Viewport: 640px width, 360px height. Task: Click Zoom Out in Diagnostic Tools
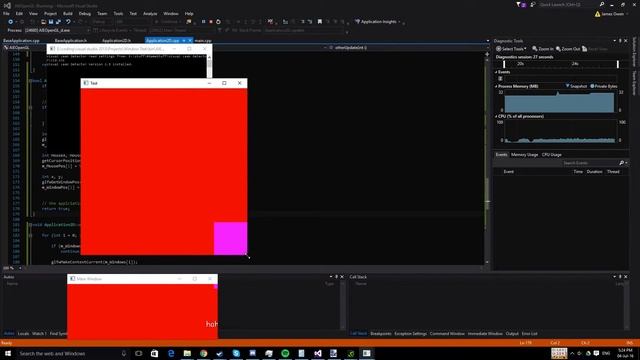click(568, 49)
